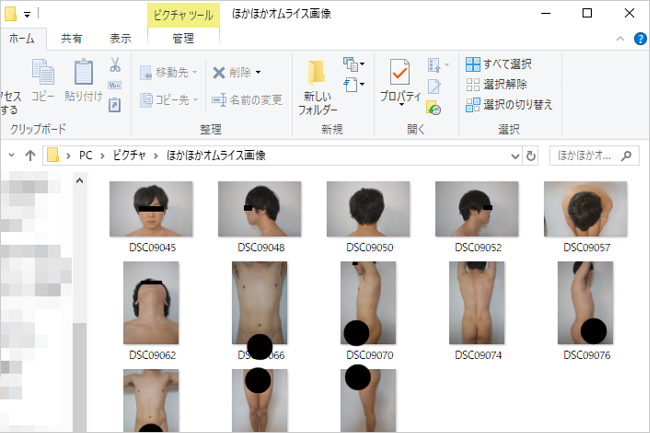Refresh the folder using the address bar reload icon
The width and height of the screenshot is (650, 433).
pyautogui.click(x=531, y=156)
